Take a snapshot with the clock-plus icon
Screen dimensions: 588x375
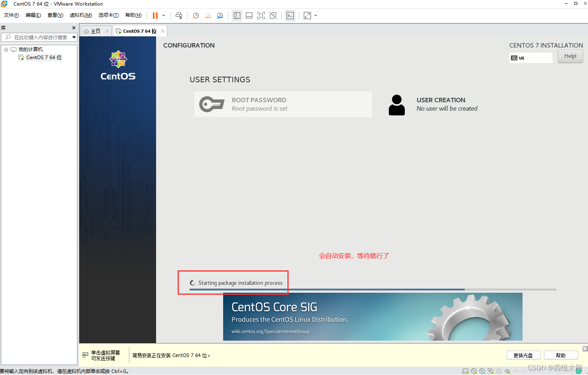[x=196, y=16]
